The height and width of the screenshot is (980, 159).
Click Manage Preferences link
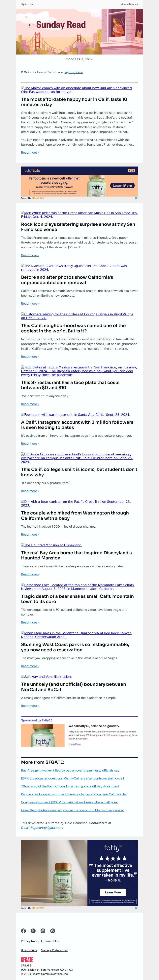pos(54,950)
